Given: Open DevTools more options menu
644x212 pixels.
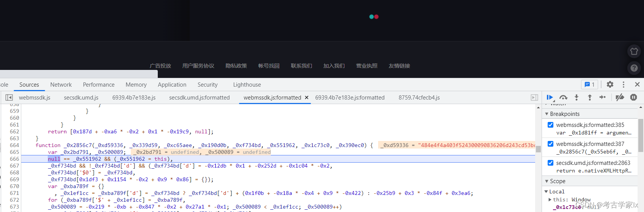Looking at the screenshot, I should point(623,84).
